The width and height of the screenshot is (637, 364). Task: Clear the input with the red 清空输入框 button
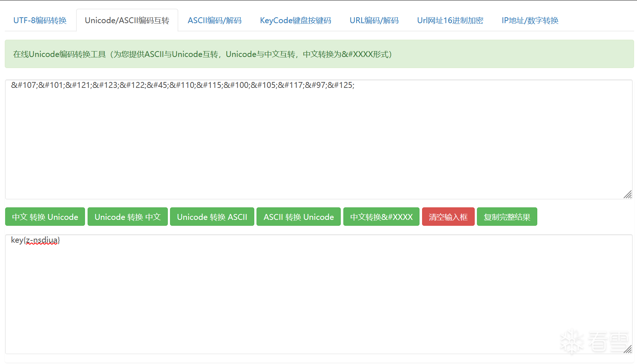pos(448,217)
